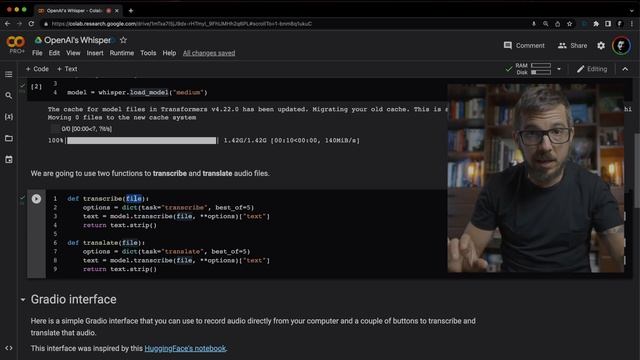Click the browser download icon in the address bar

533,24
